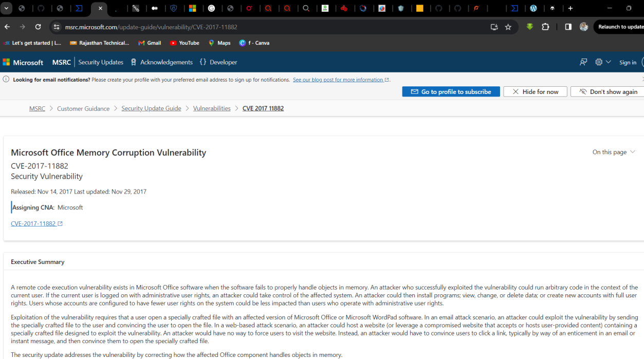
Task: Click the Microsoft logo
Action: (x=23, y=62)
